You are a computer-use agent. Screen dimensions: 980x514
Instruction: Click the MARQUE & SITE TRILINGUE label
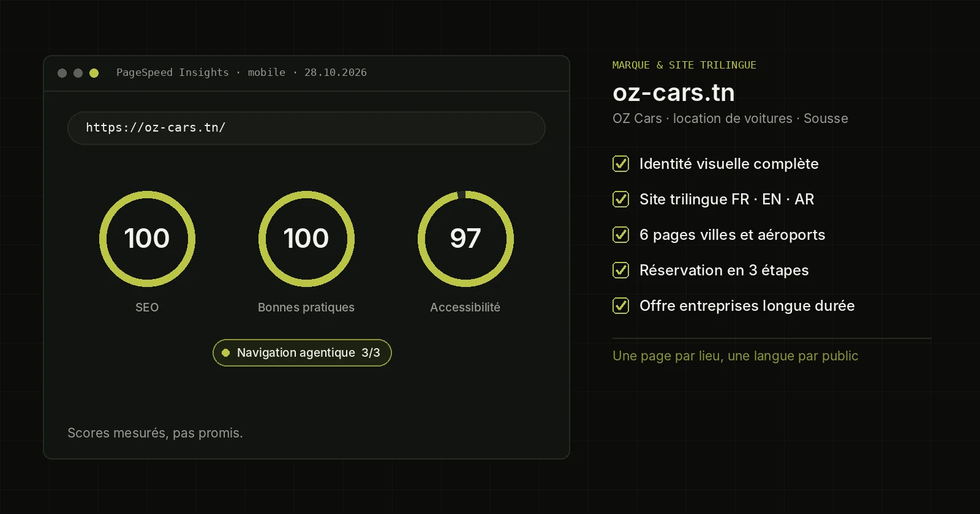pyautogui.click(x=684, y=65)
